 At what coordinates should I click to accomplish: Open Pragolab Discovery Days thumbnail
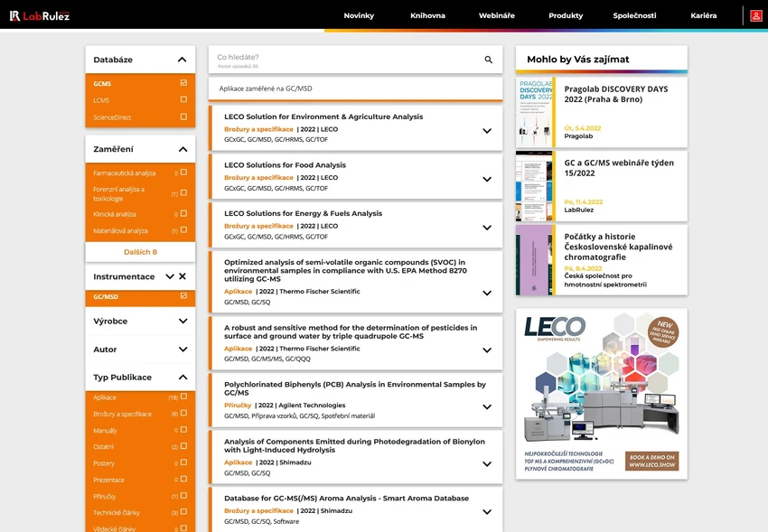535,112
